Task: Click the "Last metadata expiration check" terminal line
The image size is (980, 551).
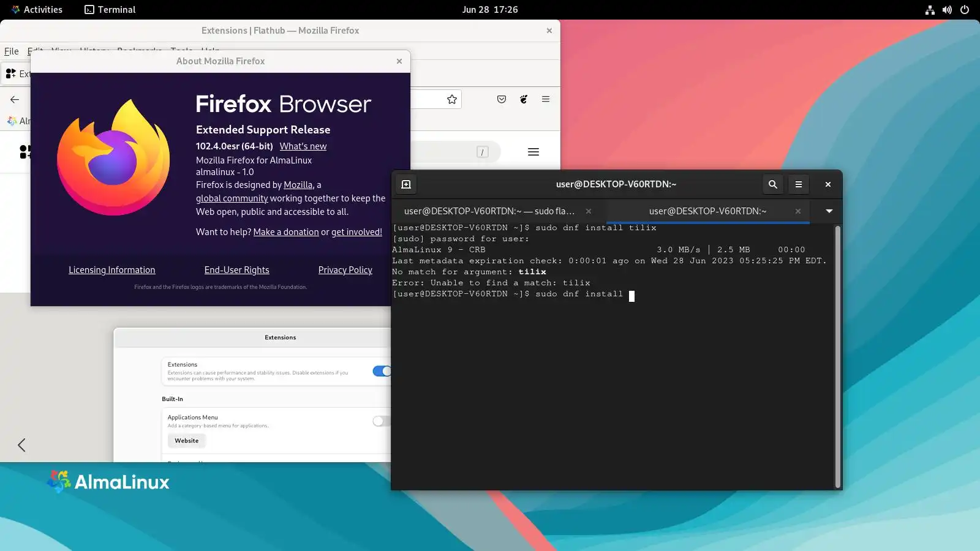Action: point(609,261)
